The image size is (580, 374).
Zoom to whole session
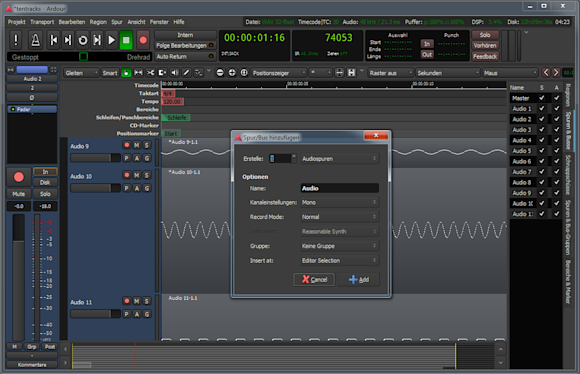pyautogui.click(x=244, y=73)
